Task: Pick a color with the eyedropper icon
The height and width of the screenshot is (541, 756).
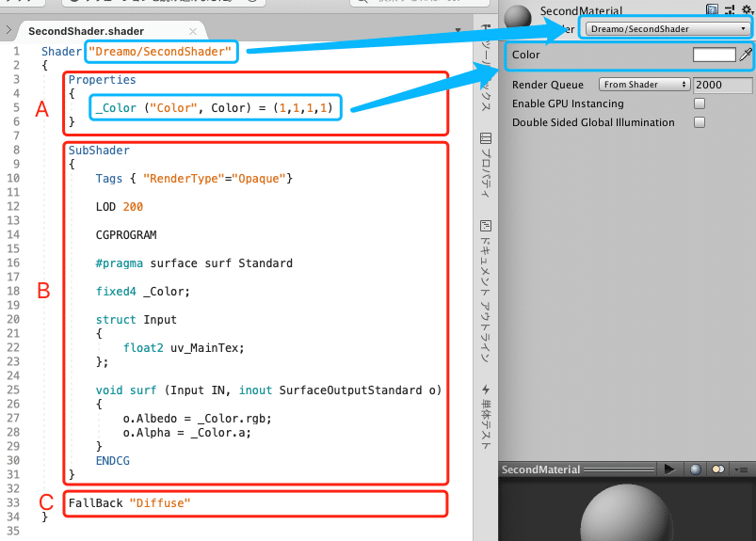Action: click(746, 55)
